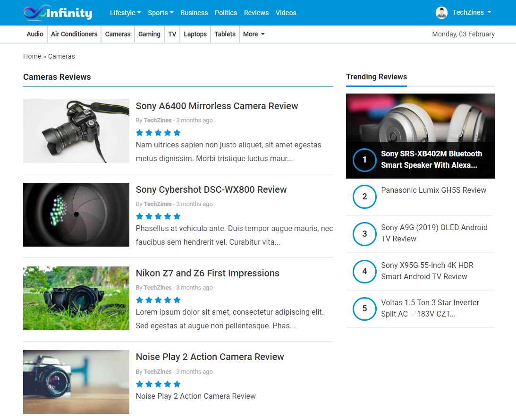Go to the Politics section
Viewport: 516px width, 420px height.
pyautogui.click(x=226, y=12)
